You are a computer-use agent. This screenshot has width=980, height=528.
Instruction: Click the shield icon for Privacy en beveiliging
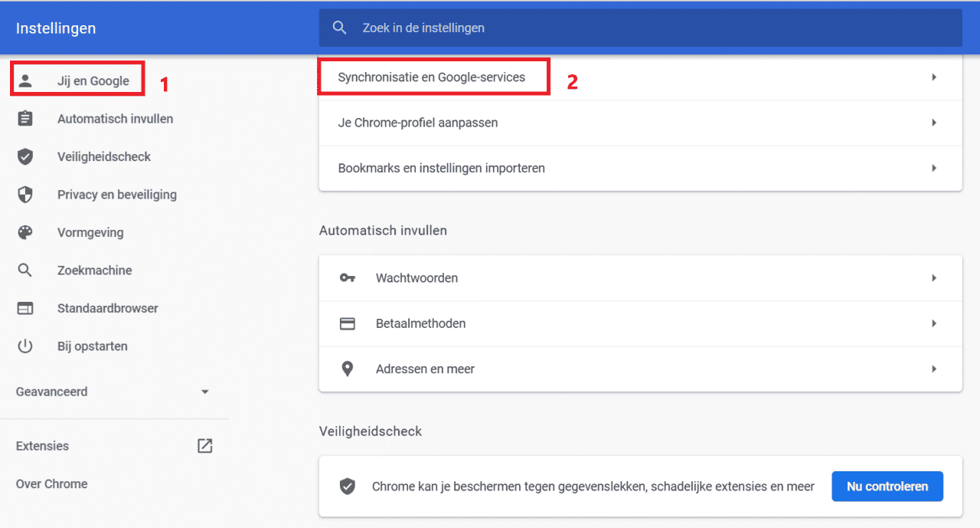pyautogui.click(x=25, y=195)
